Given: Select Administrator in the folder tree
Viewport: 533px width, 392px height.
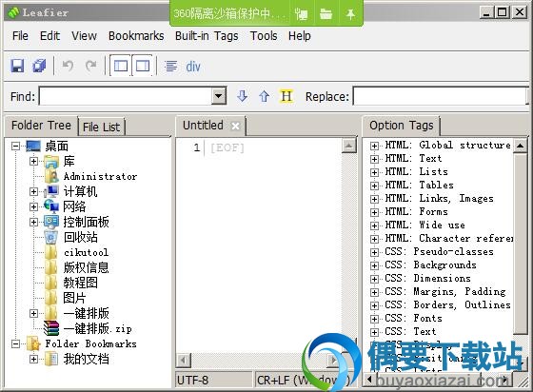Looking at the screenshot, I should [x=100, y=176].
